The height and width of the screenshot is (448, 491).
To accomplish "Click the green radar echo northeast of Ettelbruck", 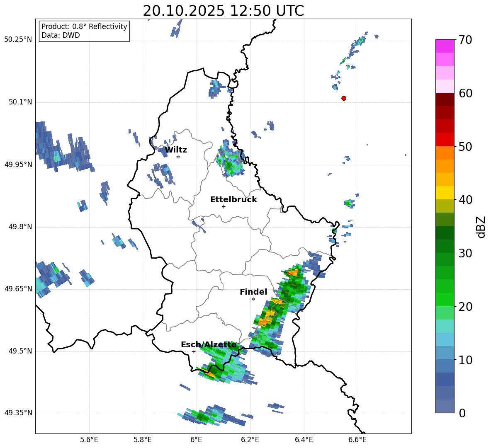I will [230, 160].
